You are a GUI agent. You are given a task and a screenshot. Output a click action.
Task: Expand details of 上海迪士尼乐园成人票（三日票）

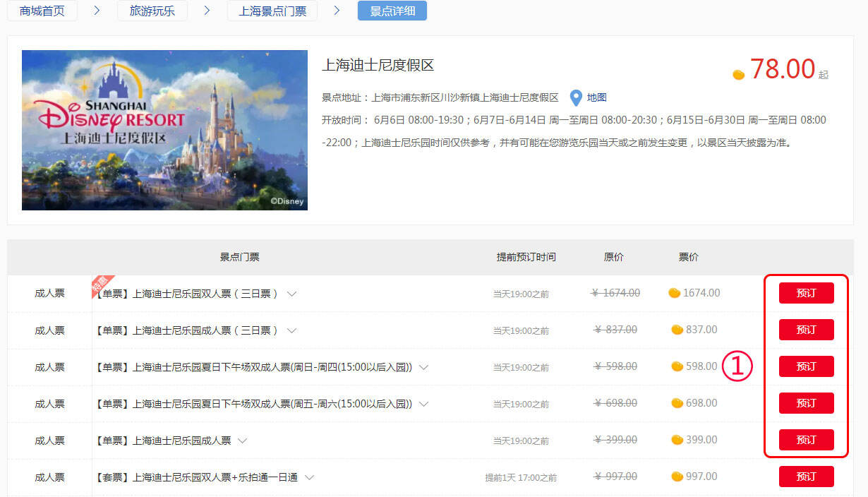pyautogui.click(x=292, y=330)
